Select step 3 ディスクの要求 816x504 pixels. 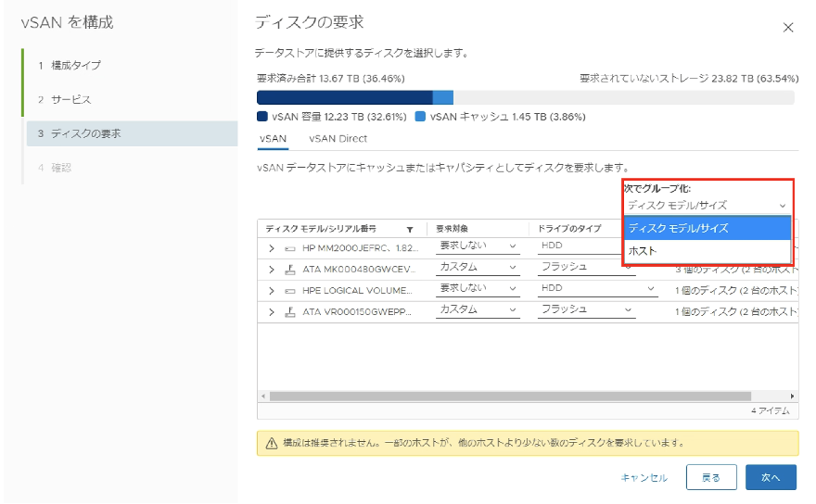[x=133, y=133]
